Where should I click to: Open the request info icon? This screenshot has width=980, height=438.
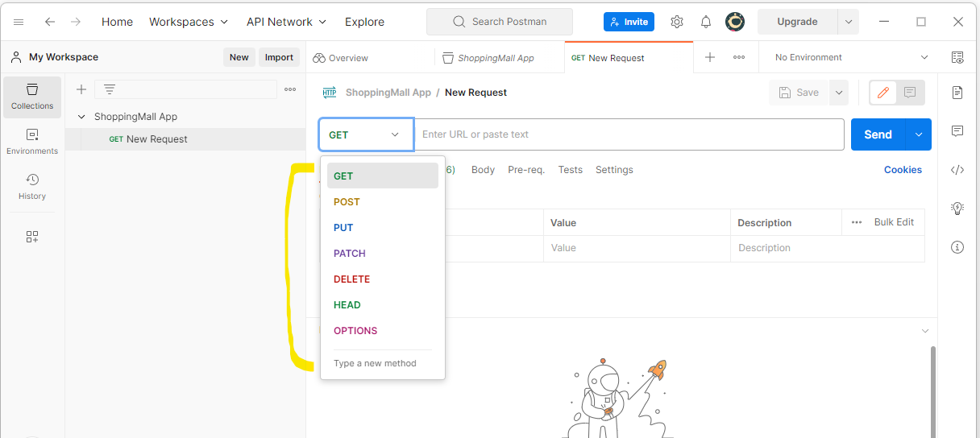tap(957, 247)
